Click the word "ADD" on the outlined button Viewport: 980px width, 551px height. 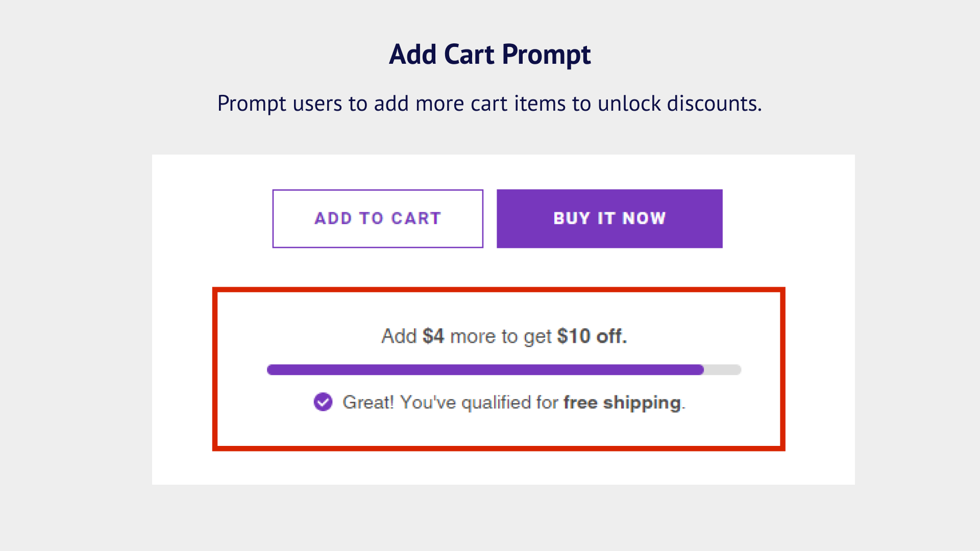click(333, 218)
